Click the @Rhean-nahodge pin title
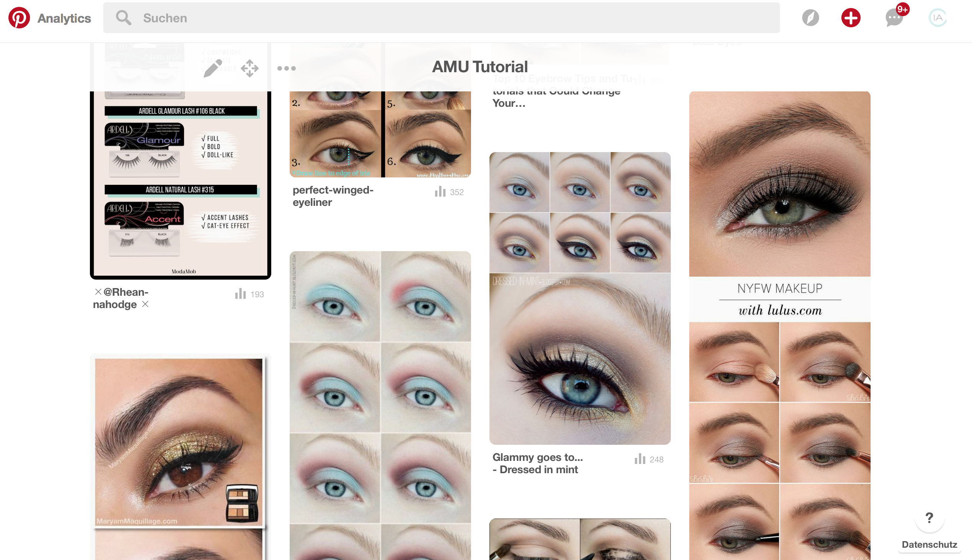 coord(121,298)
